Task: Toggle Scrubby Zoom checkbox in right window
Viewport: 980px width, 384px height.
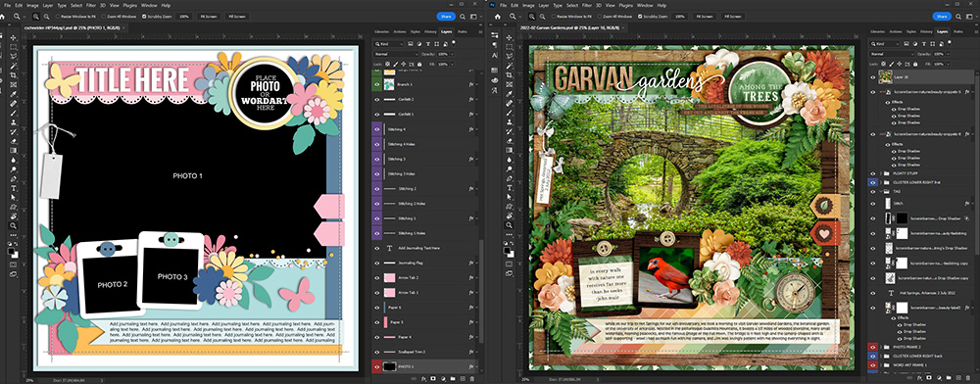Action: tap(640, 17)
